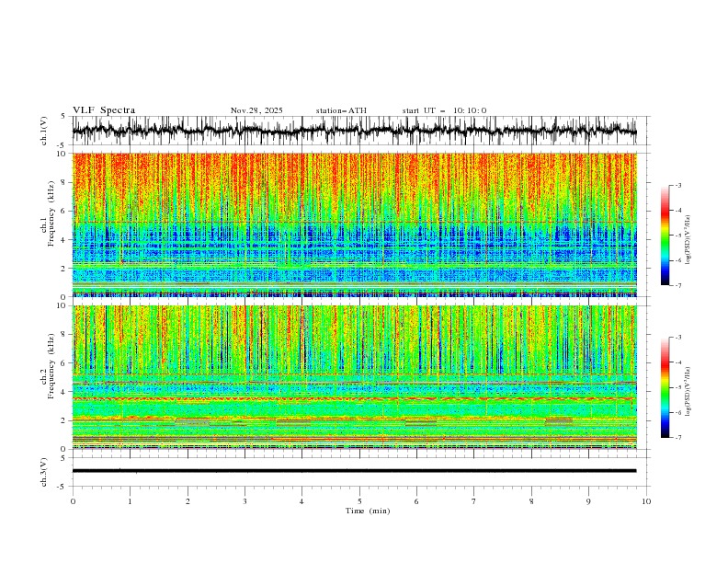Viewport: 728px width, 563px height.
Task: Click the "-7" tick on ch.2 colorbar
Action: point(677,438)
